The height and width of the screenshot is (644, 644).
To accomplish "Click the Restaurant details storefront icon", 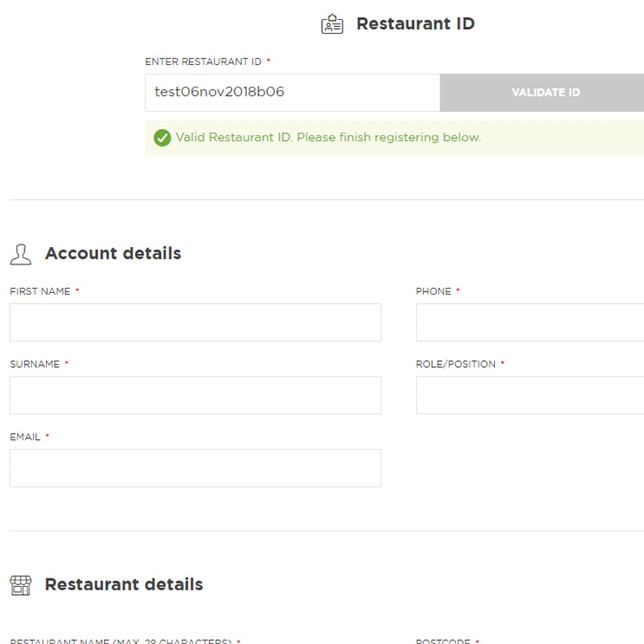I will click(21, 585).
